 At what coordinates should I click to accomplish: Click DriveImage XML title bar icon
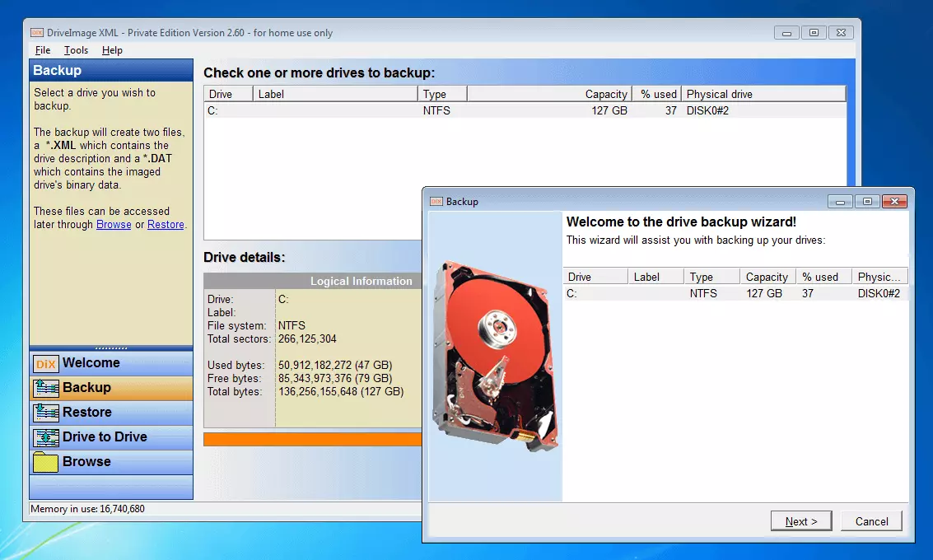[x=37, y=33]
